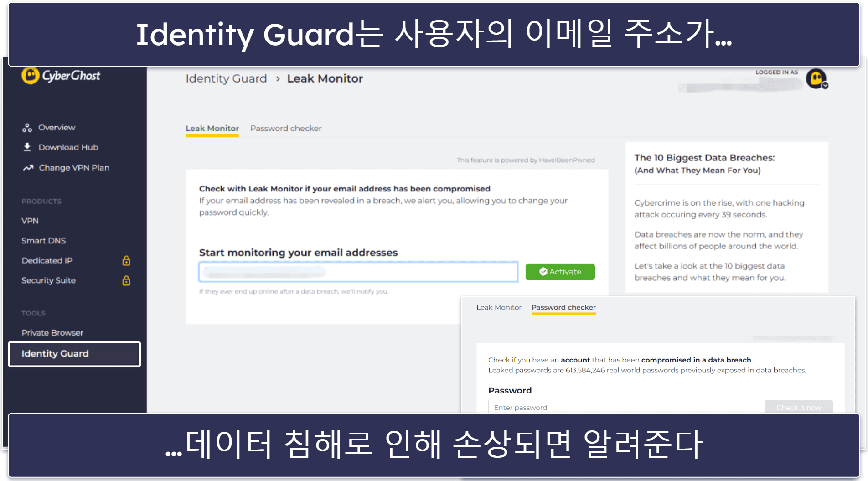868x481 pixels.
Task: Click the PRODUCTS section heading
Action: (x=41, y=201)
